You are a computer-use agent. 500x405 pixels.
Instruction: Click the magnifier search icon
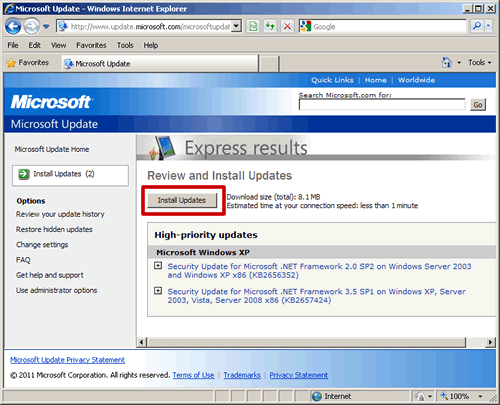tap(477, 26)
